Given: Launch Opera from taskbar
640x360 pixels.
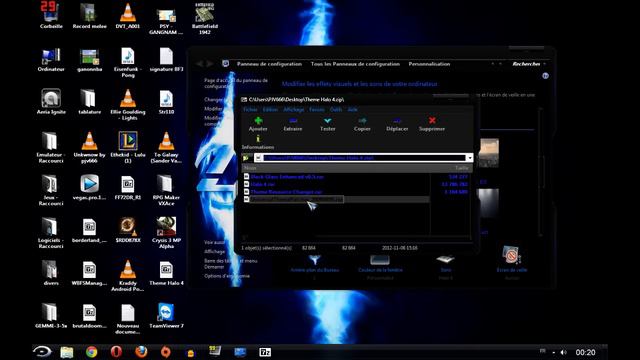Looking at the screenshot, I should (x=116, y=352).
